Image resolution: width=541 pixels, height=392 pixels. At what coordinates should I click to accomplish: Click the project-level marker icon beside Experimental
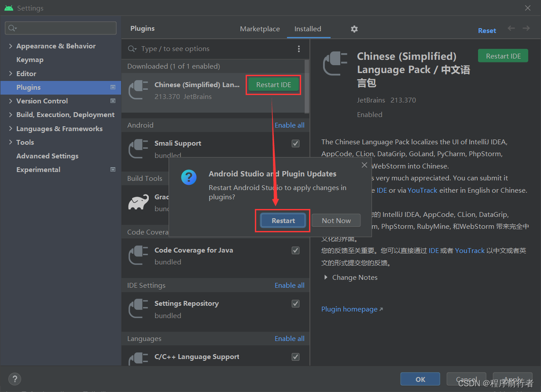[113, 169]
